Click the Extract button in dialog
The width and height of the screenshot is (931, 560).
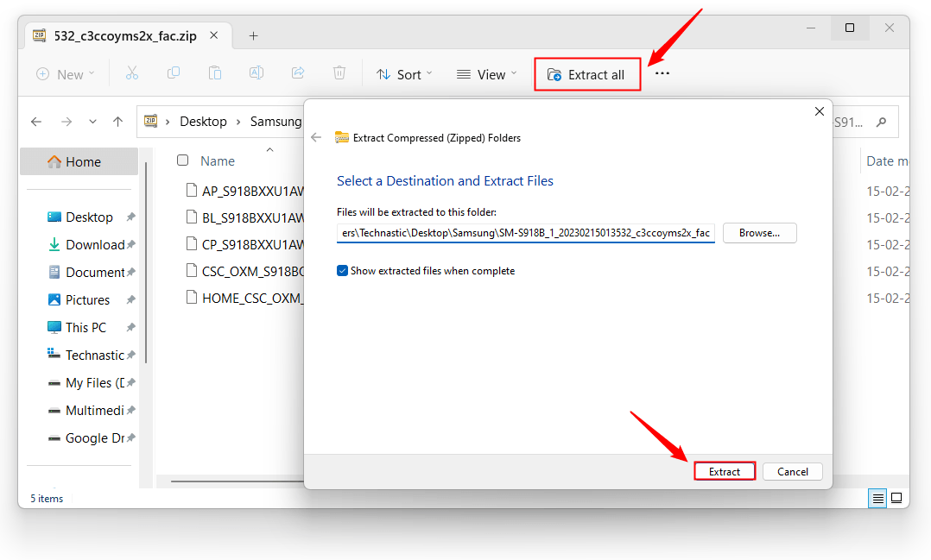point(725,471)
